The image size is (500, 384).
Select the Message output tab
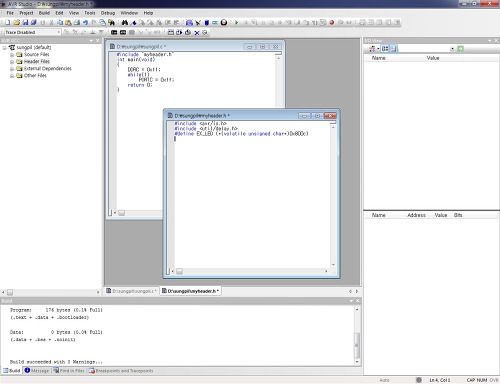coord(37,371)
